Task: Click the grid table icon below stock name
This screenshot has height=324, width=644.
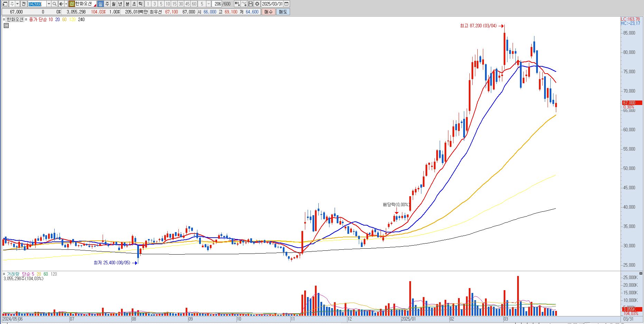Action: 6,25
